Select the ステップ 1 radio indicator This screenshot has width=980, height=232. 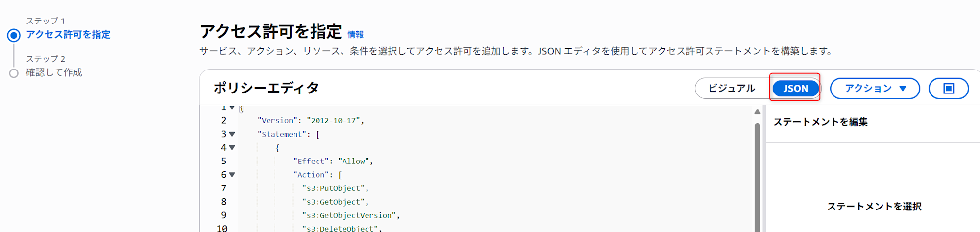pos(14,35)
